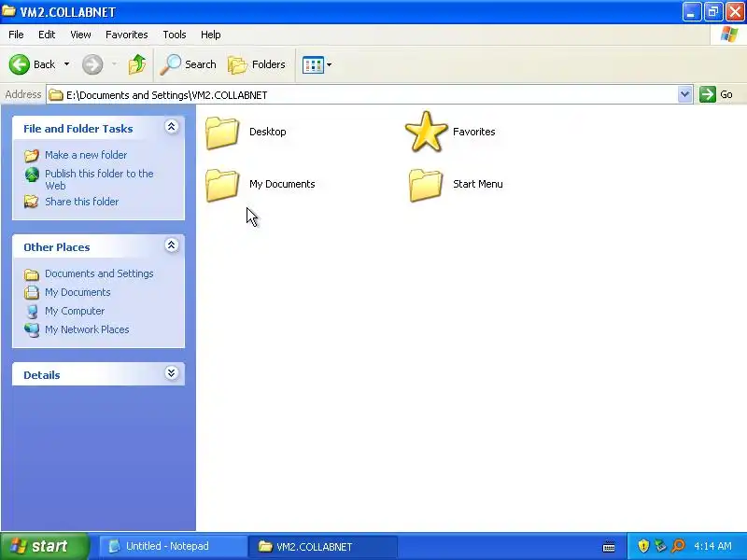Screen dimensions: 747x560
Task: Click the keyboard icon in taskbar
Action: coord(609,546)
